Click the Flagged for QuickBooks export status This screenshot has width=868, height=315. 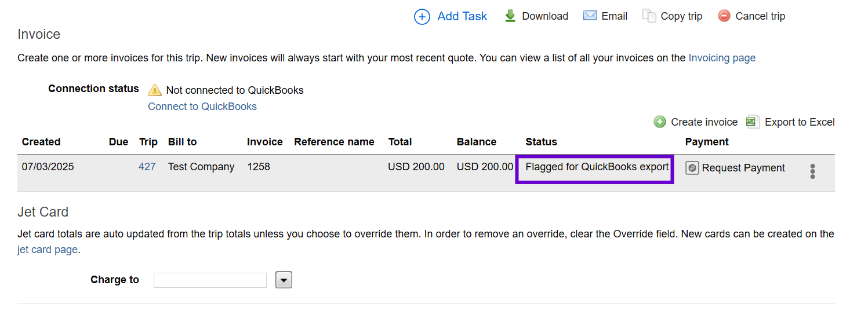coord(597,167)
